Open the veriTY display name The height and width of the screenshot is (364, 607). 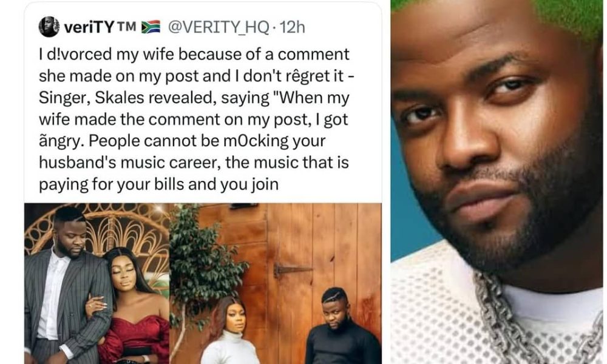tap(89, 27)
